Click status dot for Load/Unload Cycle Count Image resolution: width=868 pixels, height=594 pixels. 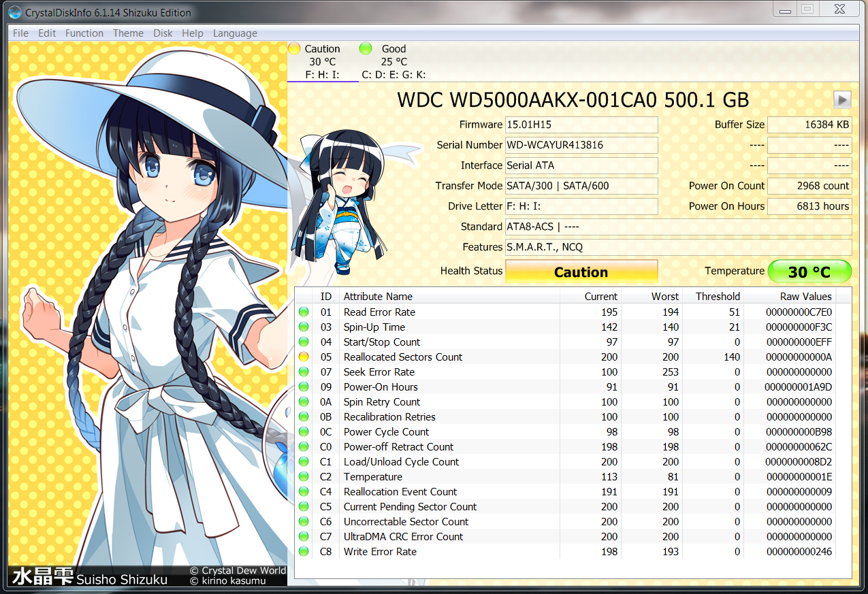click(x=304, y=462)
